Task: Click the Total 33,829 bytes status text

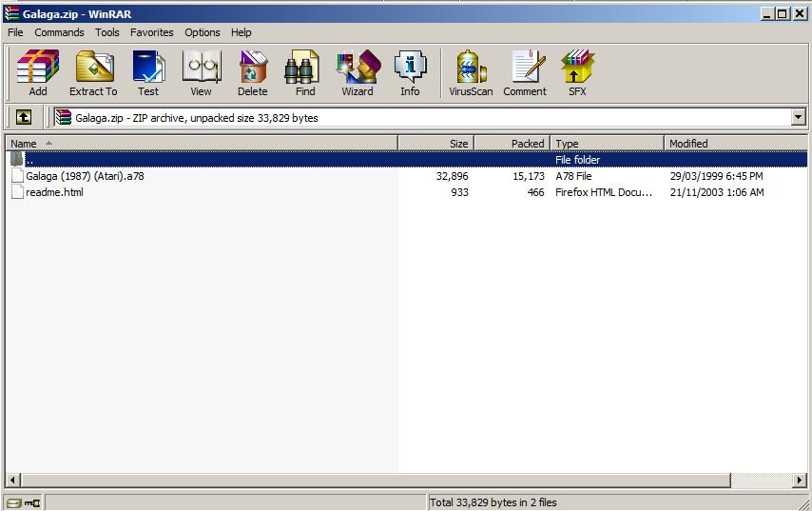Action: click(x=493, y=502)
